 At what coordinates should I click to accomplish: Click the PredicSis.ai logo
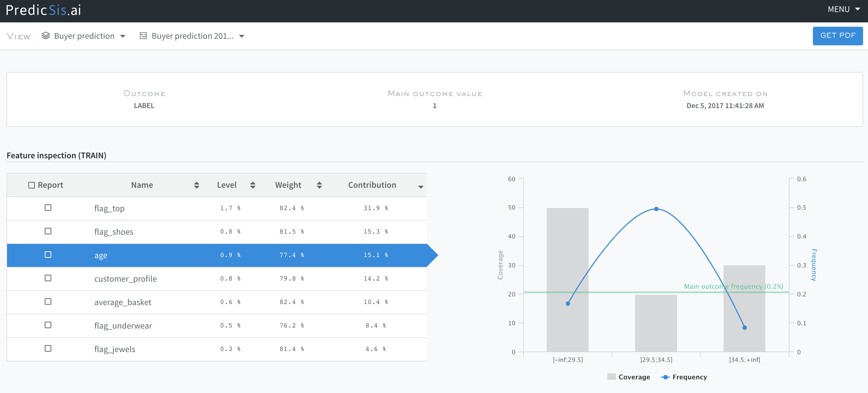(x=43, y=10)
